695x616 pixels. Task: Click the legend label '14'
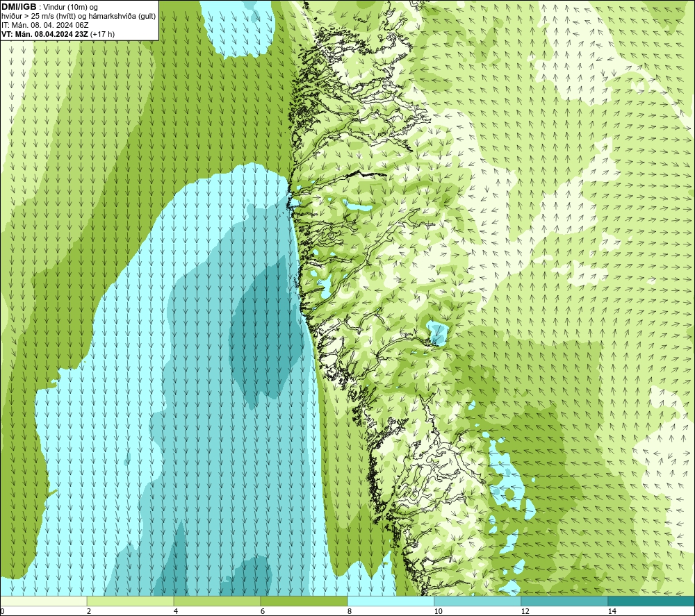[612, 612]
